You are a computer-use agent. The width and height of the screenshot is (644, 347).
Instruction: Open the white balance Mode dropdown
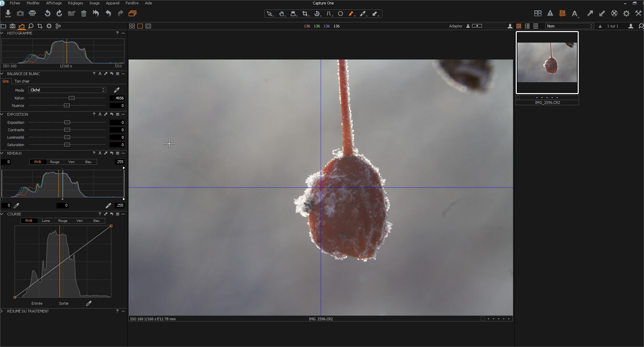[x=67, y=90]
